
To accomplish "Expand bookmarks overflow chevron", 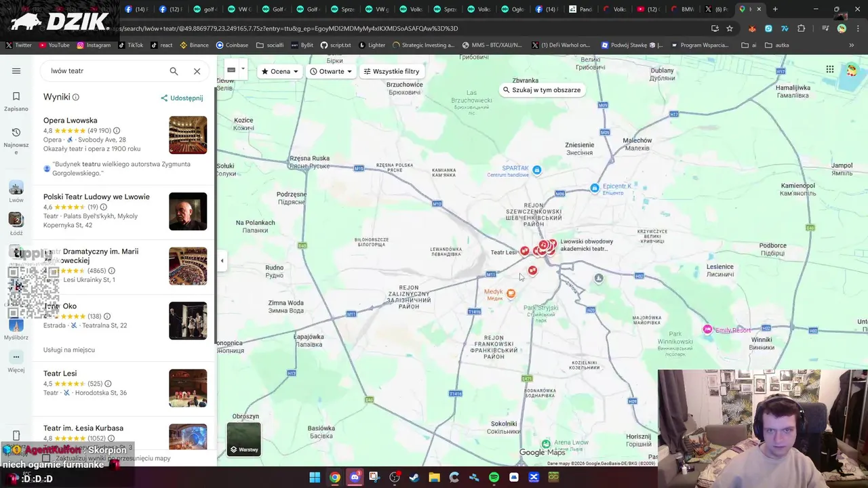I will click(852, 45).
